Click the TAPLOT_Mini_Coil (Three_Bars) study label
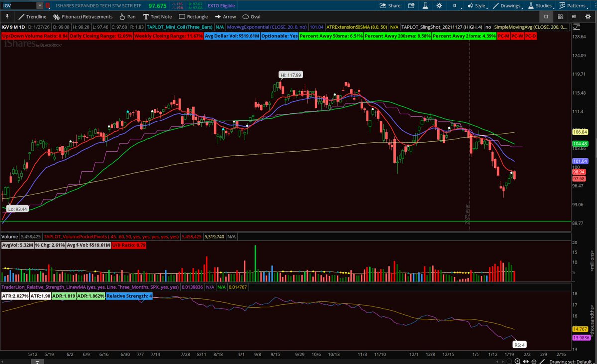The height and width of the screenshot is (364, 597). point(180,27)
